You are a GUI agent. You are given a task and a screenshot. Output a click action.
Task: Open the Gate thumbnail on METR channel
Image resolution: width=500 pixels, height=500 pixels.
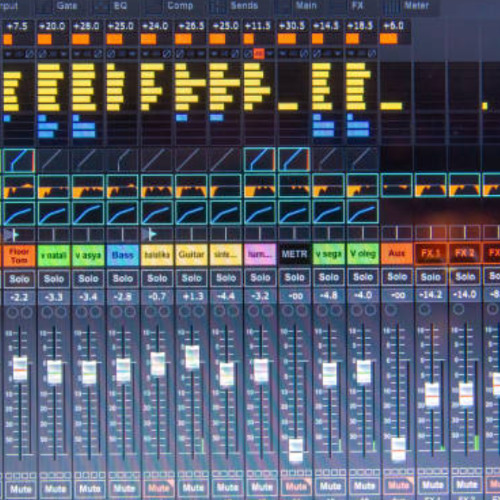pos(294,160)
